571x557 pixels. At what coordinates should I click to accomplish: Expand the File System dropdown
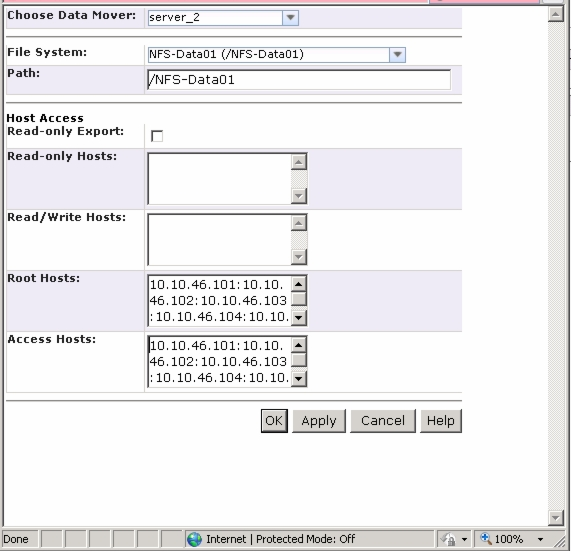pyautogui.click(x=397, y=55)
